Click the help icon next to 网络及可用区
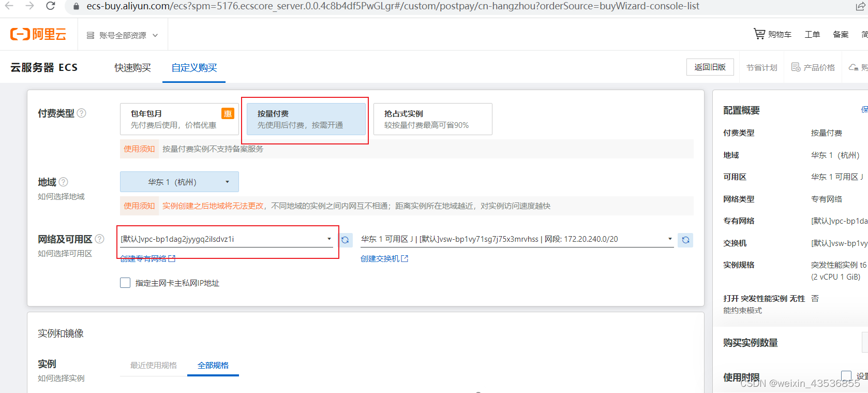The image size is (868, 393). pos(99,239)
